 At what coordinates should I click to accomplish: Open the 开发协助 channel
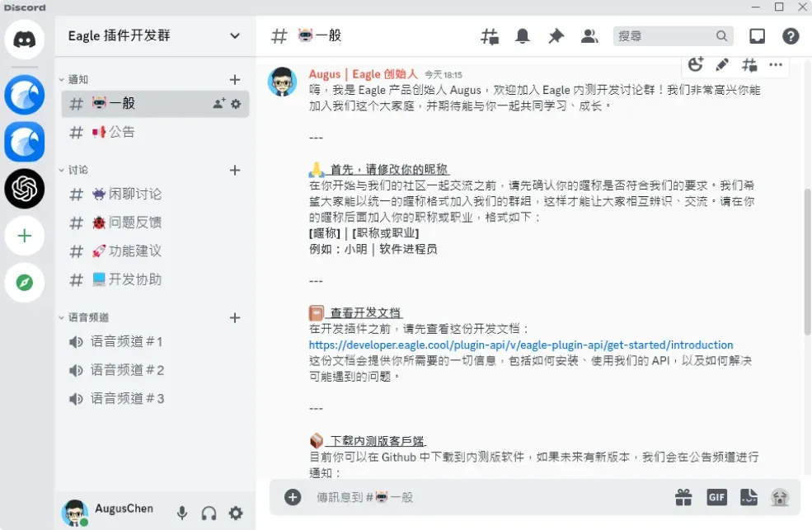(x=155, y=279)
